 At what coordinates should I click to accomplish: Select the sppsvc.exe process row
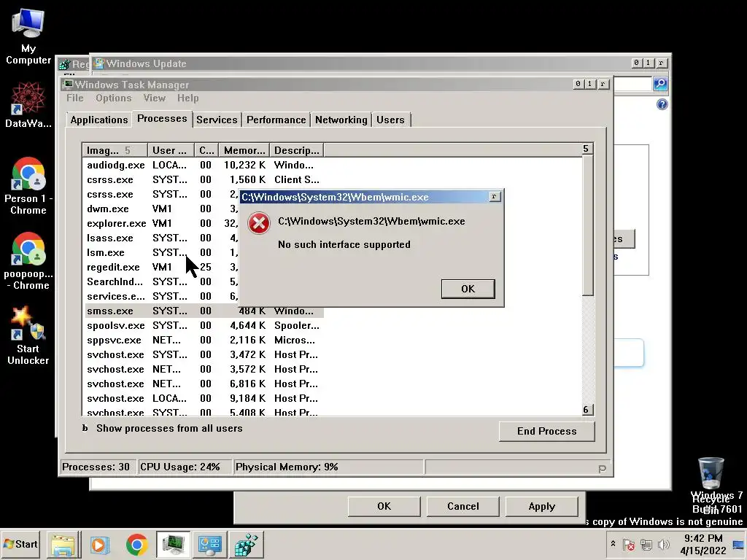click(204, 340)
